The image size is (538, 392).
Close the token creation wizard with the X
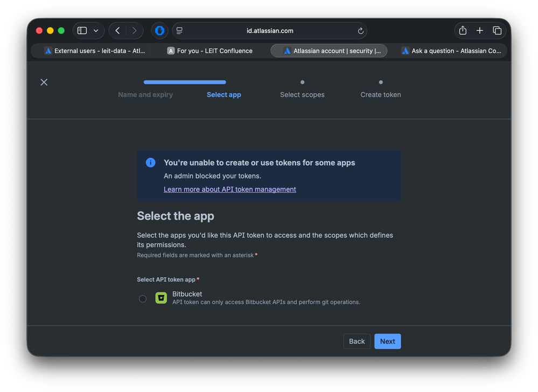coord(44,82)
